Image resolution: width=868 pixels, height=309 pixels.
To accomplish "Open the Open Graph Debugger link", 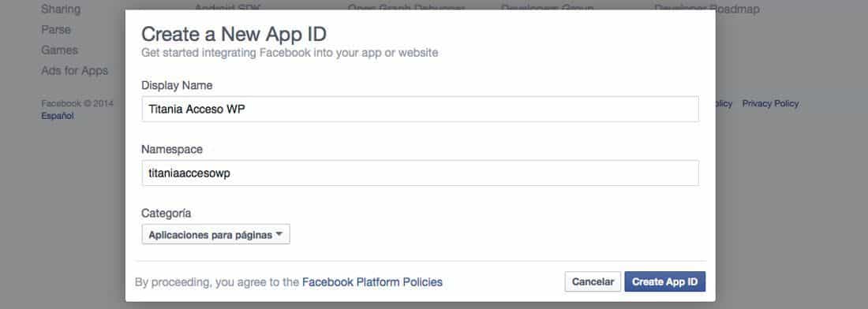I will point(406,9).
